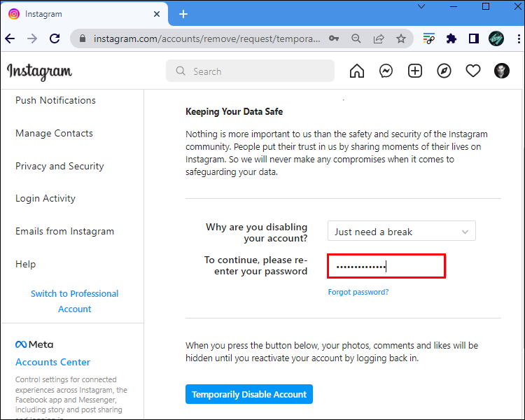
Task: Reload the current page
Action: tap(55, 39)
